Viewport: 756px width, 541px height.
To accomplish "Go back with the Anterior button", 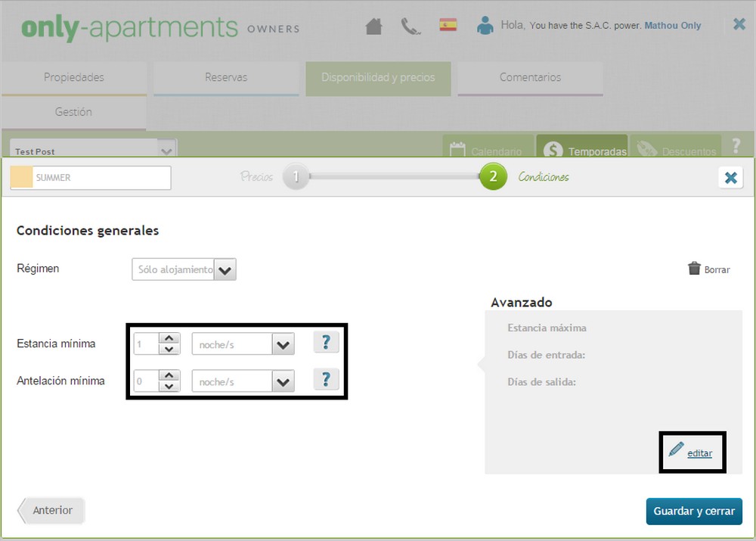I will [51, 510].
